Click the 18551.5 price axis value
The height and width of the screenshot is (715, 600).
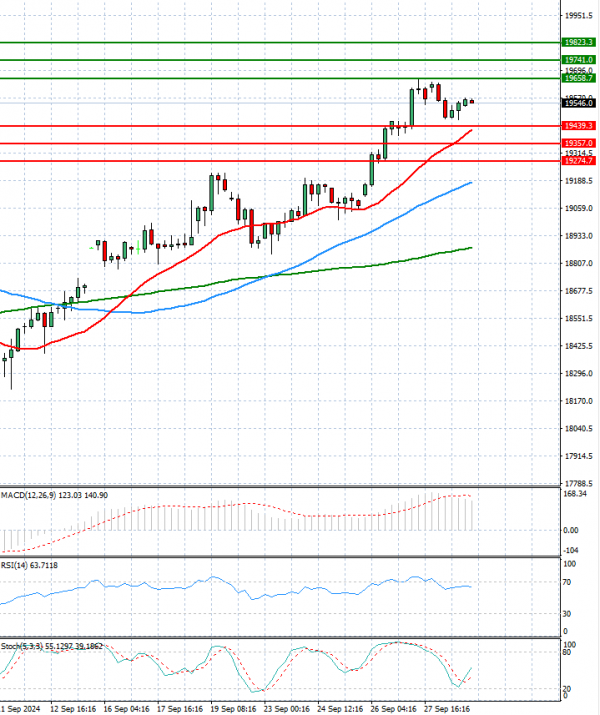pos(579,318)
